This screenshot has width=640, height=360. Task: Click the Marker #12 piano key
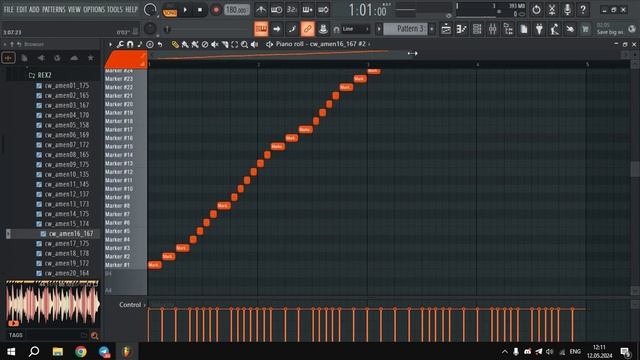[126, 172]
